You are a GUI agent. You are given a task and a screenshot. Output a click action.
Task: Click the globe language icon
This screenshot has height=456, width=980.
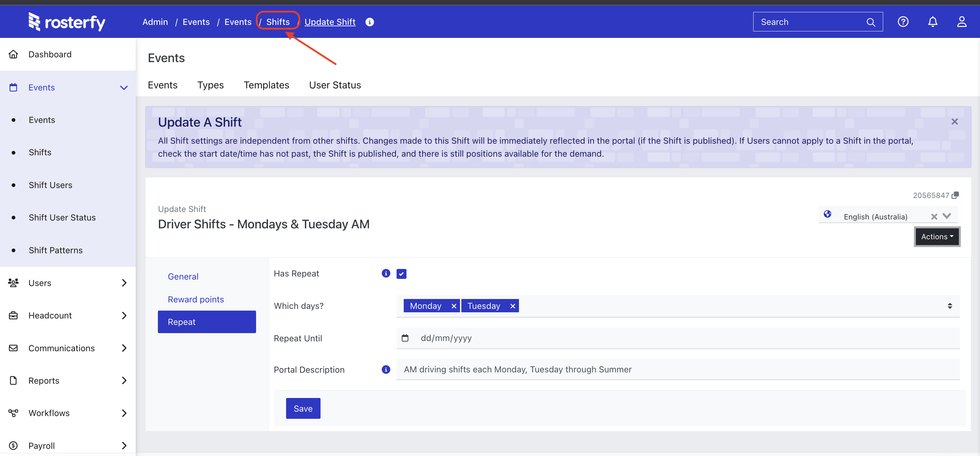point(828,214)
